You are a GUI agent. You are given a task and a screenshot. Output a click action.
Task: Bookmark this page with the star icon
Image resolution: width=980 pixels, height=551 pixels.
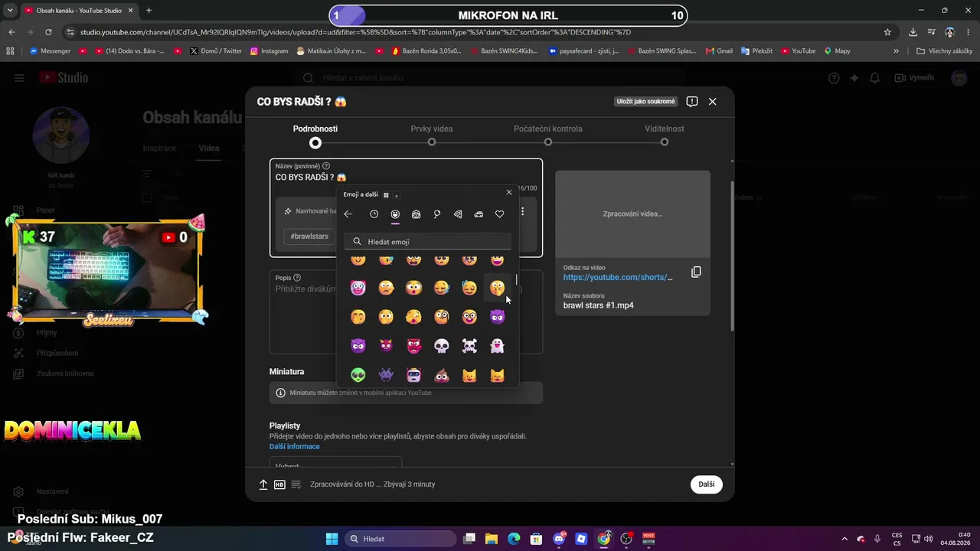click(x=887, y=32)
